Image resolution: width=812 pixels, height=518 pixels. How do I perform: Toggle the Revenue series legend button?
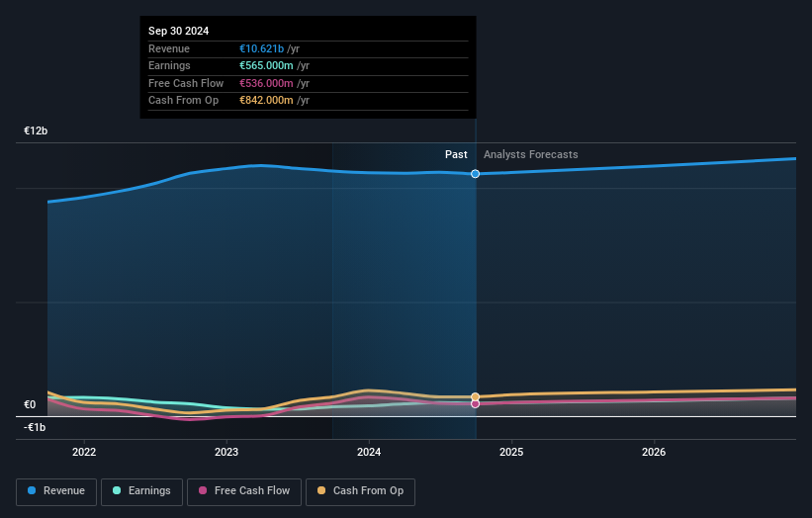pos(56,491)
